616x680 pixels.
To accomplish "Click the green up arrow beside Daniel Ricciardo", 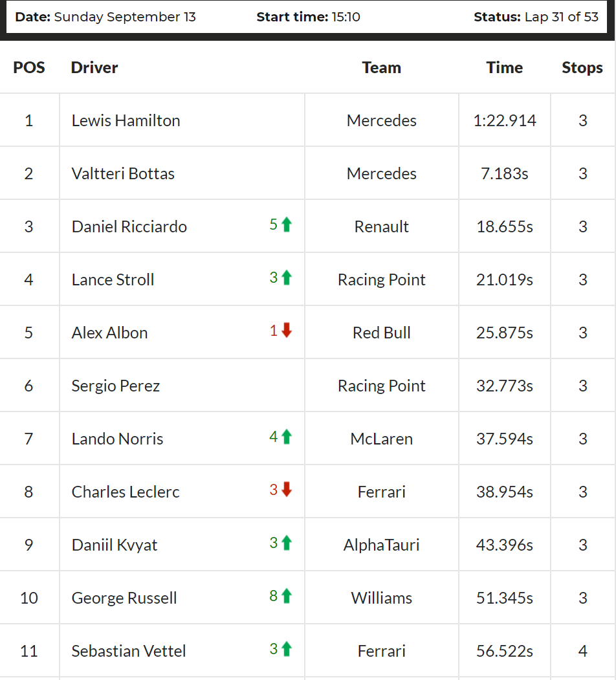I will tap(286, 225).
